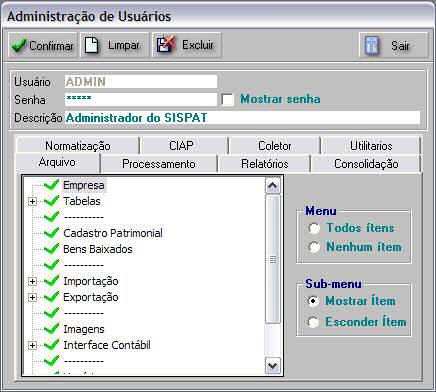This screenshot has height=392, width=436.
Task: Select the Exportação tree item text
Action: (91, 297)
